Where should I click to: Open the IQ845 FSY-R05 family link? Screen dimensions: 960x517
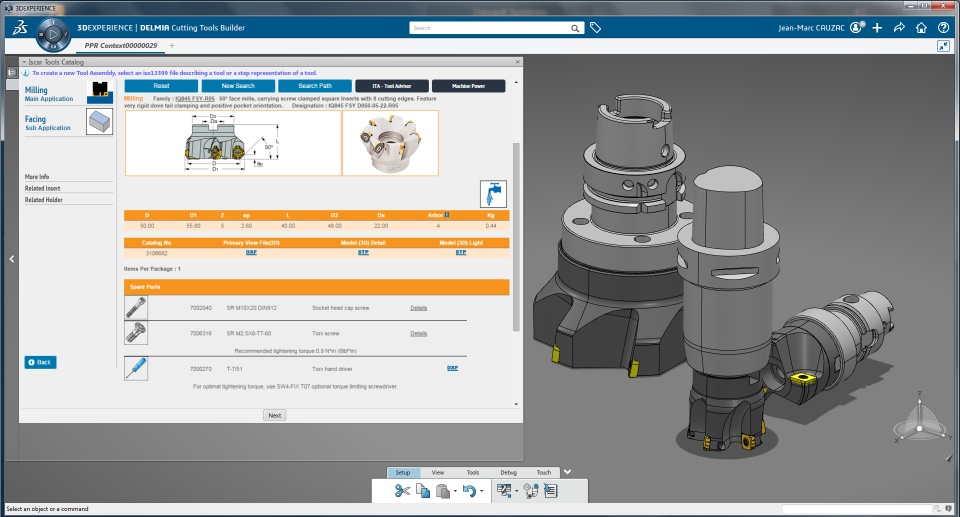[x=195, y=99]
